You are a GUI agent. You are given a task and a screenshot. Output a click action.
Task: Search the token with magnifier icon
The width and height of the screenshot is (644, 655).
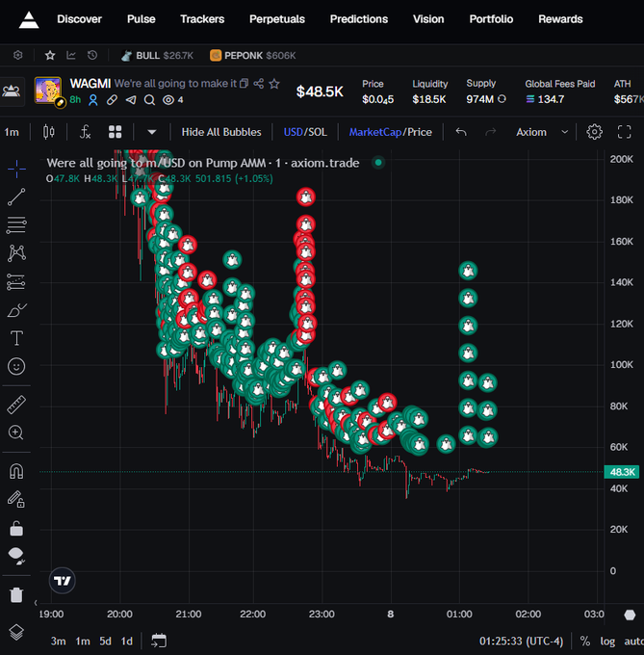click(149, 100)
